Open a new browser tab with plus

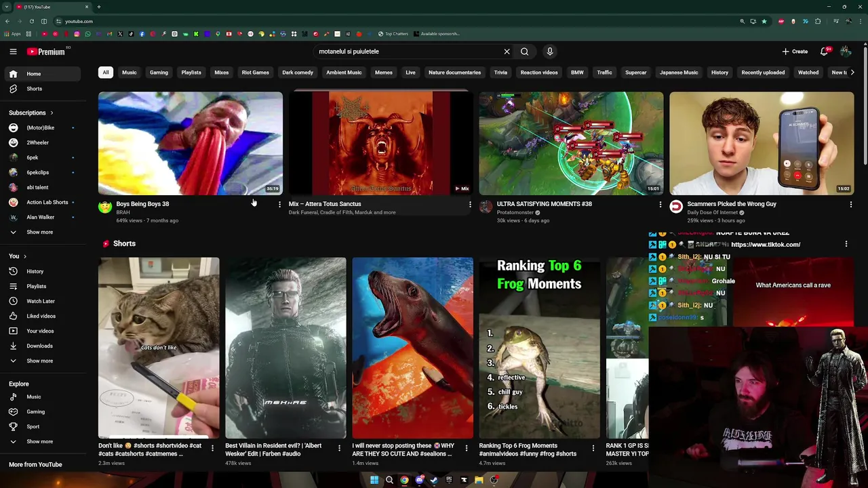click(98, 7)
